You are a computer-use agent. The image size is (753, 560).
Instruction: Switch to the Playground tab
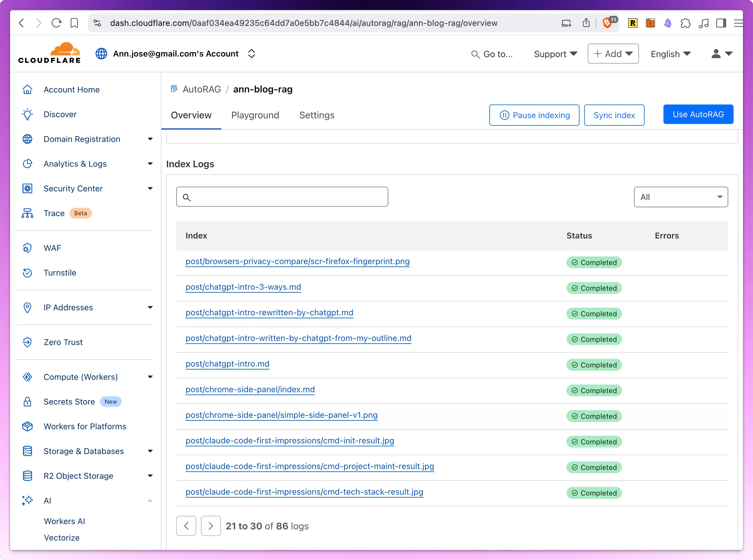point(255,115)
